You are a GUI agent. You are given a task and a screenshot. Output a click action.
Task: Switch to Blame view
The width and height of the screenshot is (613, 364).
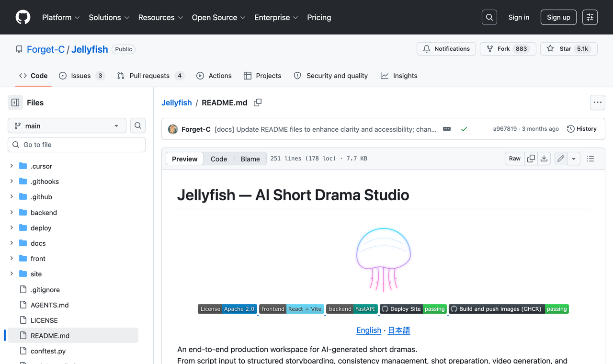click(x=250, y=159)
